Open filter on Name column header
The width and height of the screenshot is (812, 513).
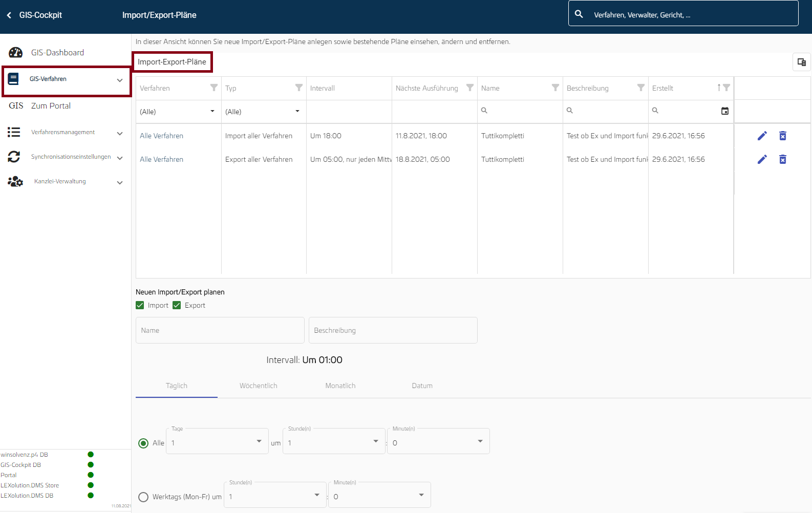(555, 88)
